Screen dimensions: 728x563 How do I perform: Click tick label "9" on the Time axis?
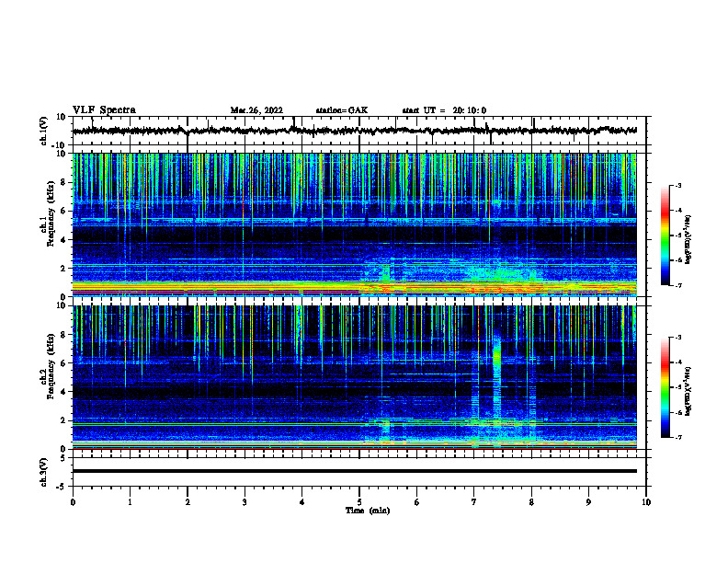click(x=588, y=502)
